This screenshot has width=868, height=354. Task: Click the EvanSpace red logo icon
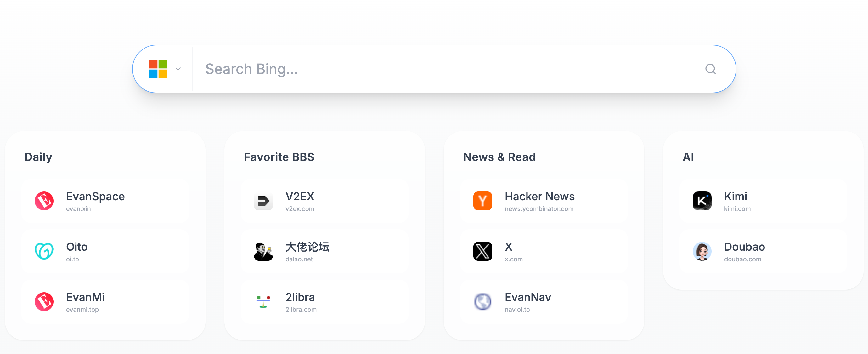tap(44, 201)
